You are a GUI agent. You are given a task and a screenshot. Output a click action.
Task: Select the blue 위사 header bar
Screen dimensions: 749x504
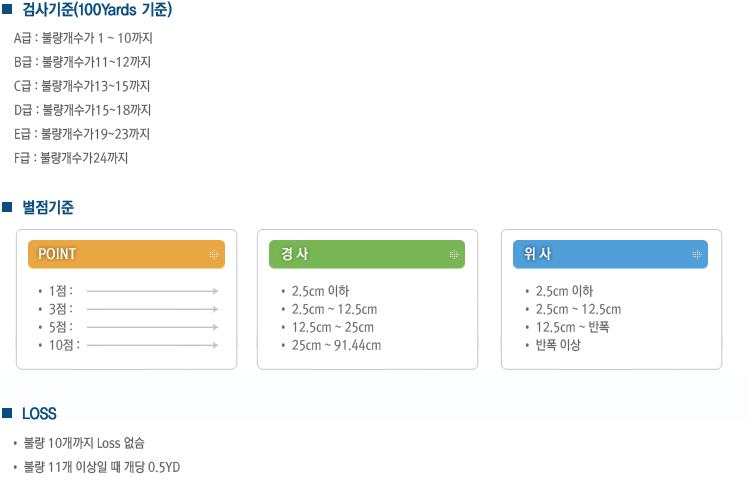click(x=610, y=254)
